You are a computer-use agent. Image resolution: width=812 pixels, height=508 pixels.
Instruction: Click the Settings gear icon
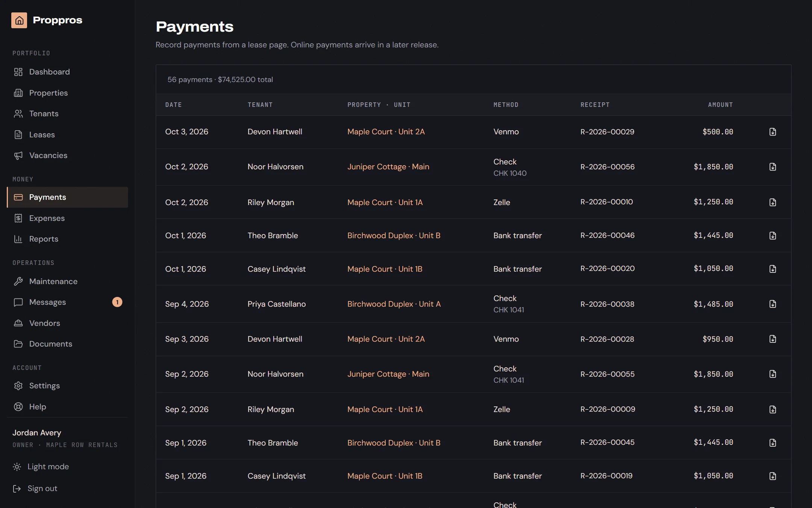[18, 386]
